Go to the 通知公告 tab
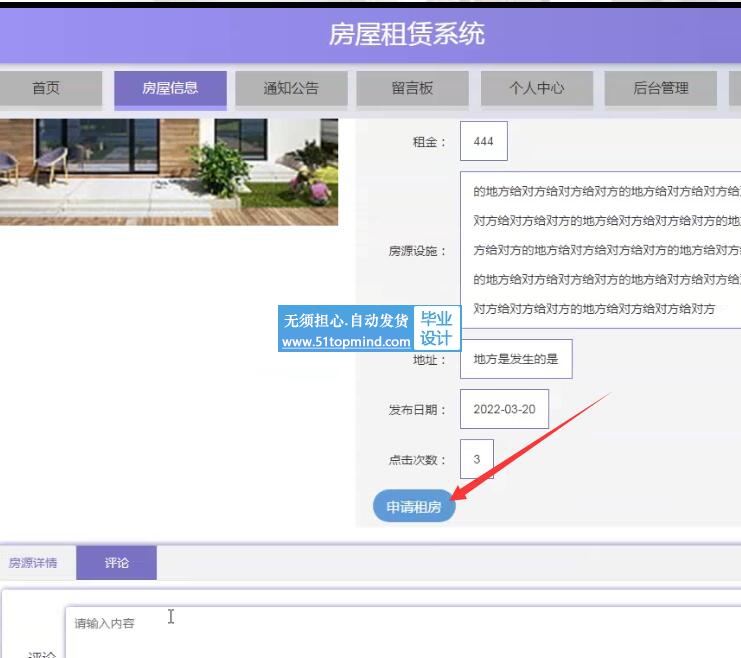 click(291, 88)
